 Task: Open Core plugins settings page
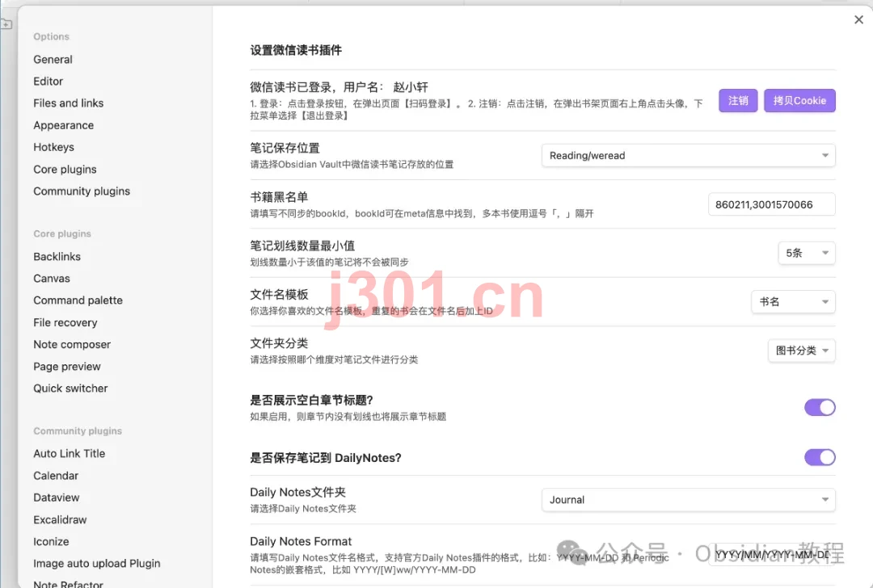[65, 169]
